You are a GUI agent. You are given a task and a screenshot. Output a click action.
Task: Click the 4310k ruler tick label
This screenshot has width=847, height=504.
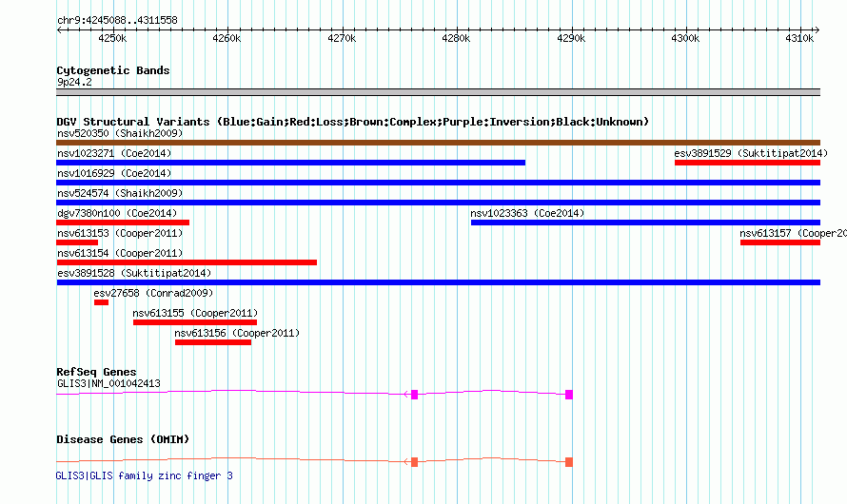(x=799, y=38)
